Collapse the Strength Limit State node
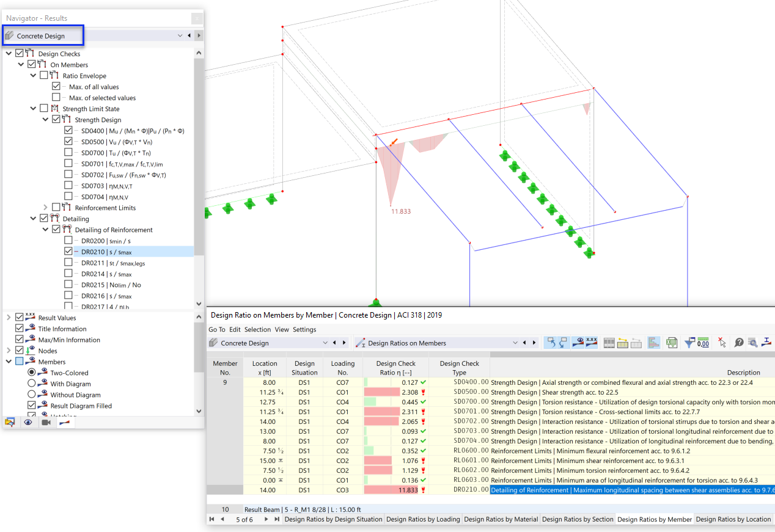775x532 pixels. pyautogui.click(x=33, y=109)
